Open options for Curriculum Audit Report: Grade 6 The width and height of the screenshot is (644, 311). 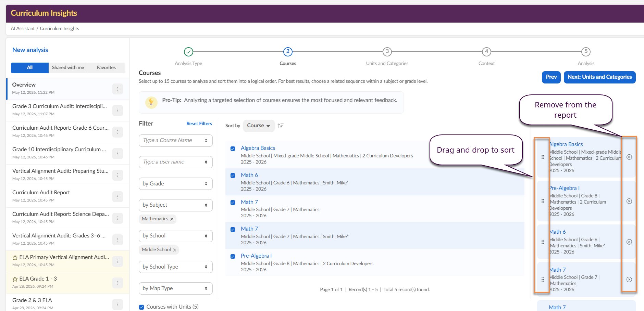(117, 132)
